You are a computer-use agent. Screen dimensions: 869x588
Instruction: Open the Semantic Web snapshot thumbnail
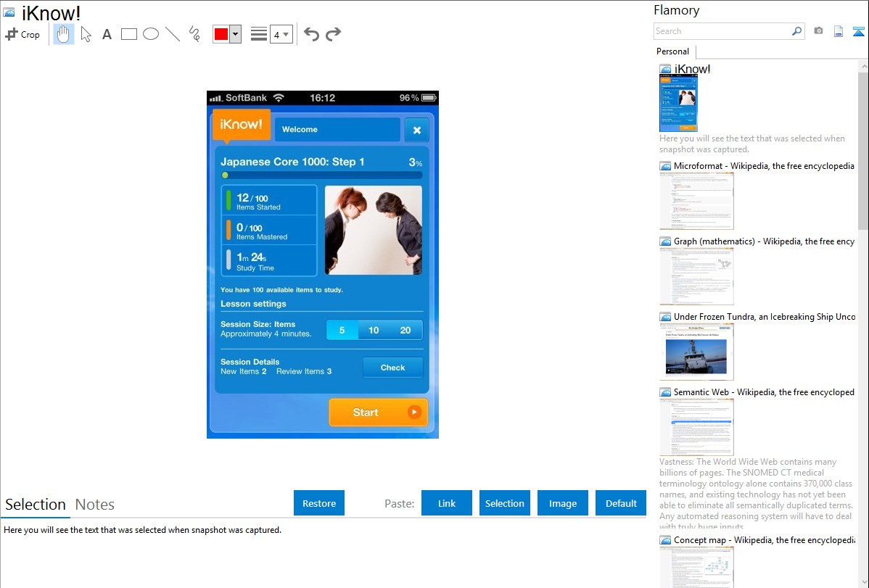pos(696,427)
